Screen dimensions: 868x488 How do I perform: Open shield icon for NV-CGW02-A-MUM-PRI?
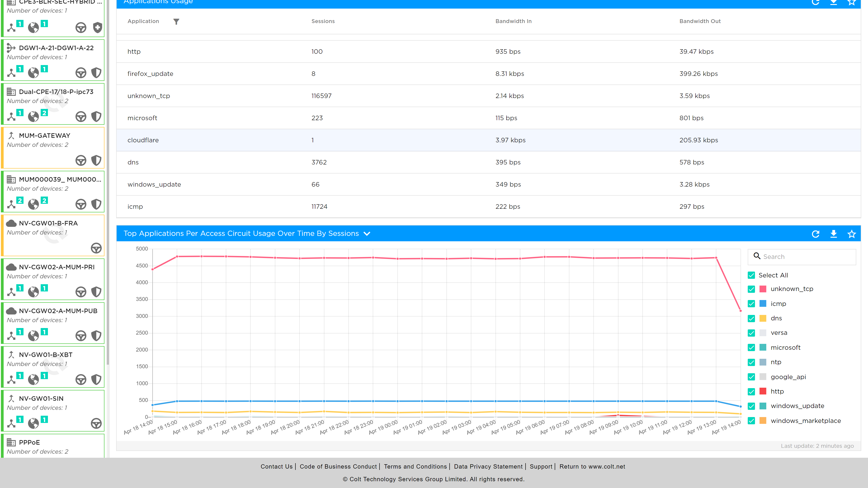click(x=96, y=292)
